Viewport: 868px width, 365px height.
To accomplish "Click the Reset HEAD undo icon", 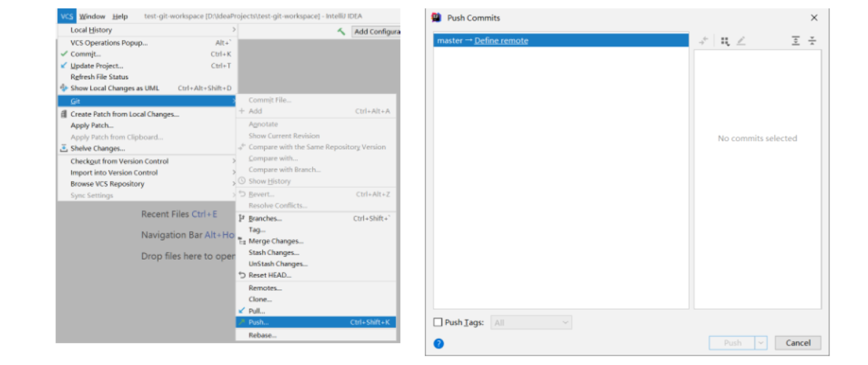I will point(242,275).
